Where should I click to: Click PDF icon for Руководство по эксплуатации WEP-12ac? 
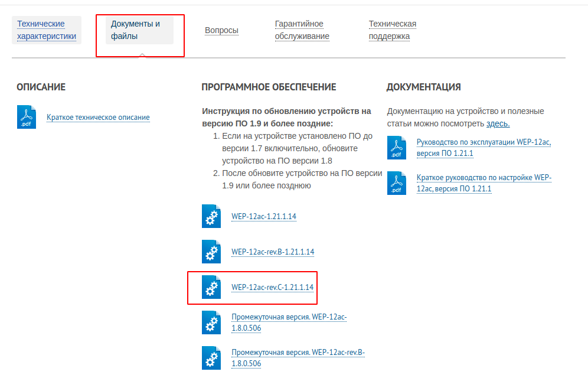397,148
